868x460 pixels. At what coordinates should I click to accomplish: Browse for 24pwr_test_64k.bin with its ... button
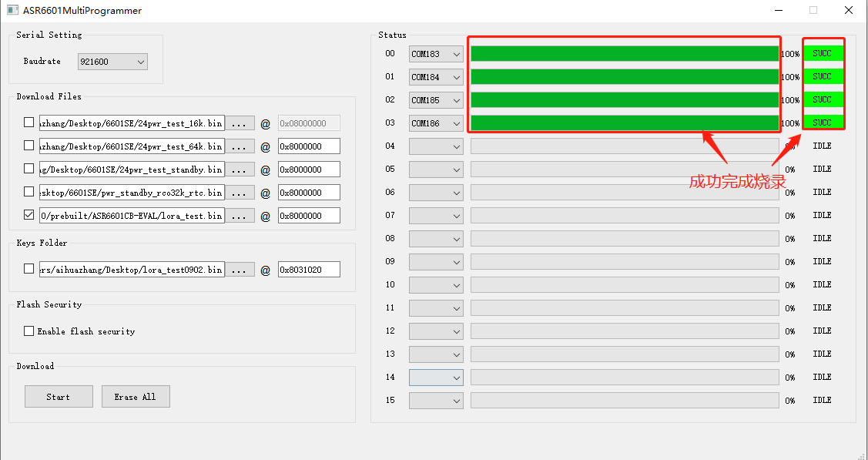(x=240, y=146)
